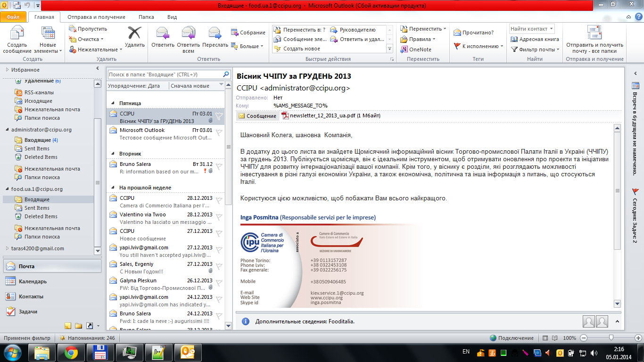Click Создать новое quick action
The image size is (644, 362).
(297, 49)
